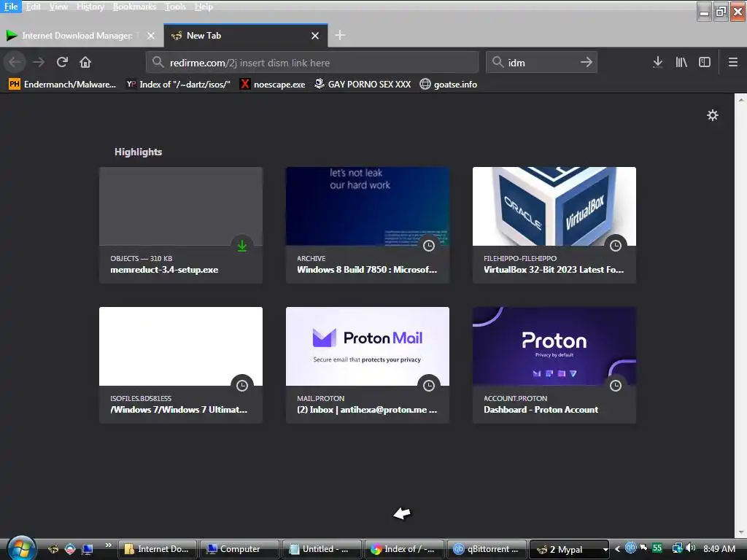Open Proton Mail Inbox highlight card
This screenshot has width=747, height=560.
(368, 365)
